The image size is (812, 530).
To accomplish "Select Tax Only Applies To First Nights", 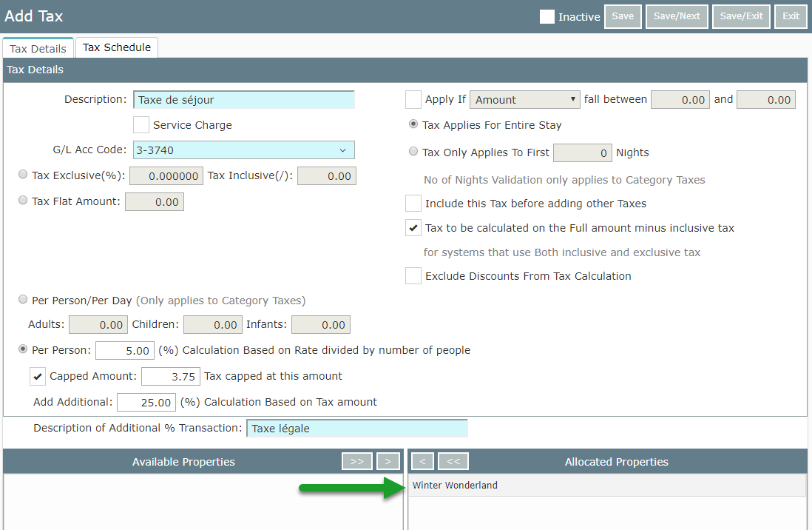I will click(413, 152).
